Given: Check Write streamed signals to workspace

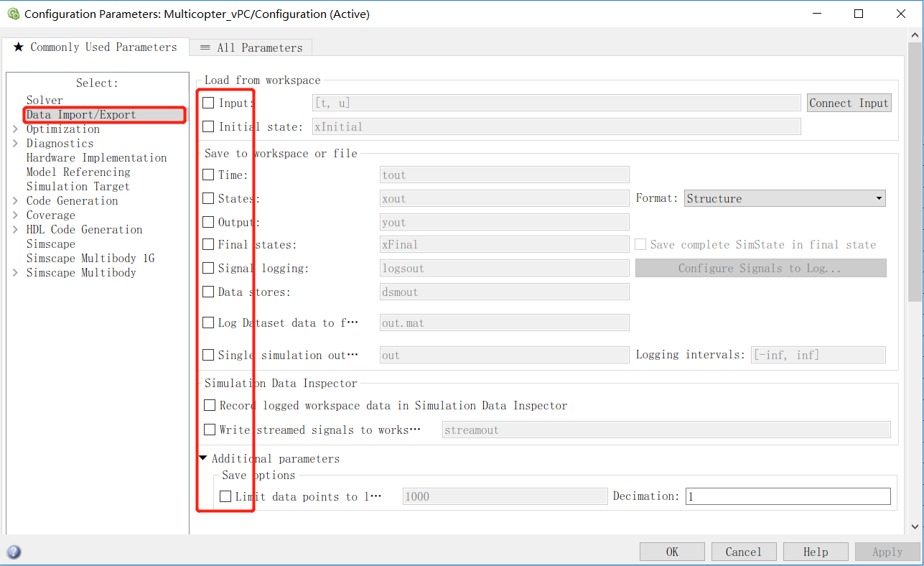Looking at the screenshot, I should click(x=210, y=430).
